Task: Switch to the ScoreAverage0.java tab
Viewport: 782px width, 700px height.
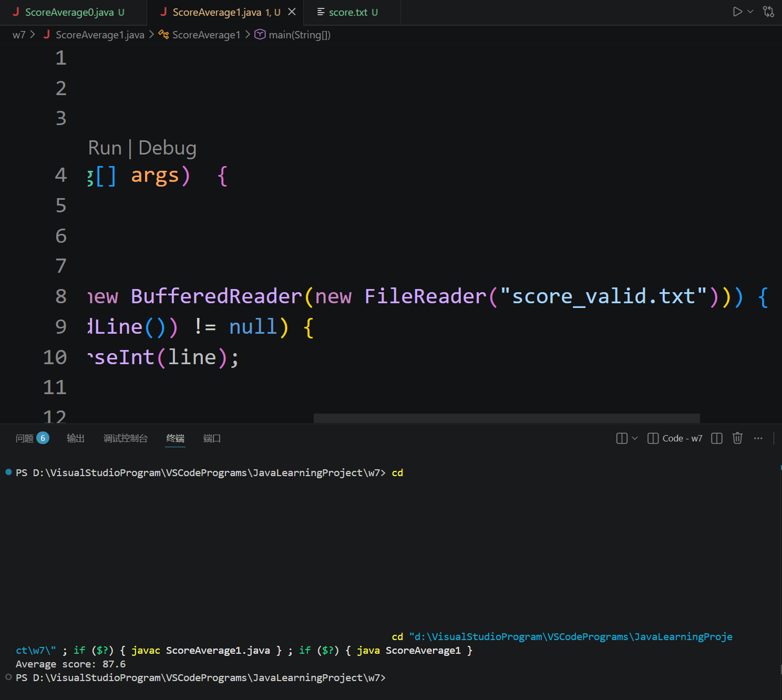Action: coord(69,12)
